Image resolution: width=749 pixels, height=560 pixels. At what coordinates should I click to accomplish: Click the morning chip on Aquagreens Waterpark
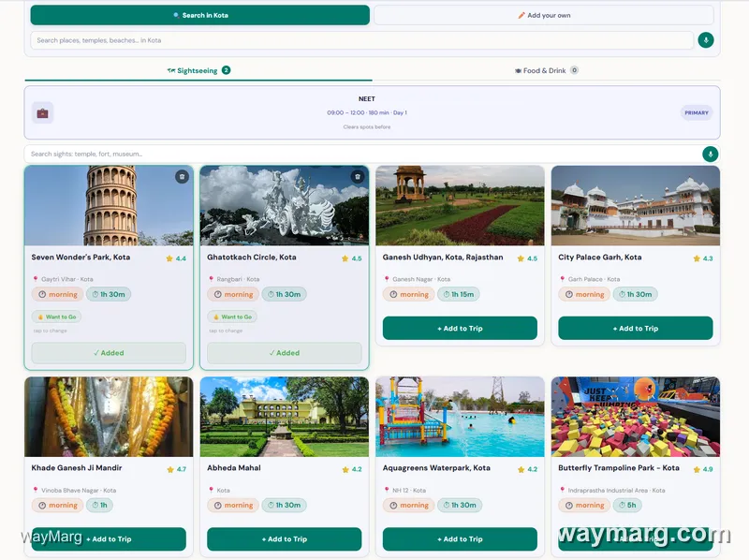coord(409,505)
